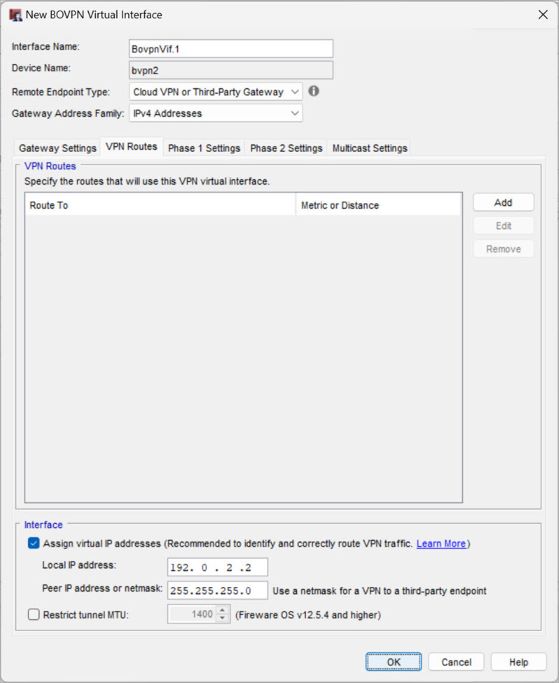
Task: Click the WatchGuard app icon in title bar
Action: pos(16,15)
